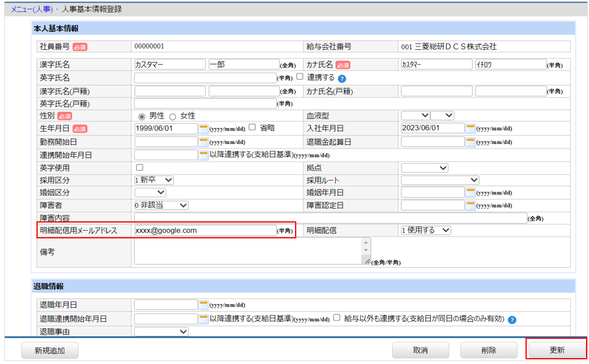Click the 漢字氏名 family name field カスタマー
Screen dimensions: 589x364
click(x=170, y=65)
